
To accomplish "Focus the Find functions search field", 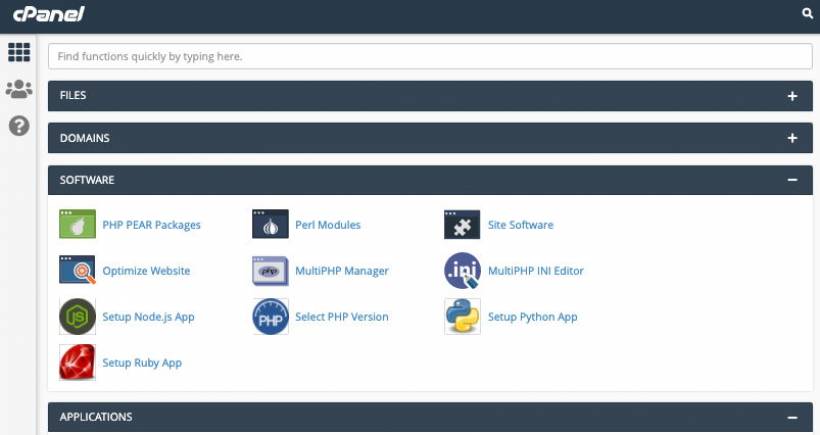I will (x=429, y=57).
